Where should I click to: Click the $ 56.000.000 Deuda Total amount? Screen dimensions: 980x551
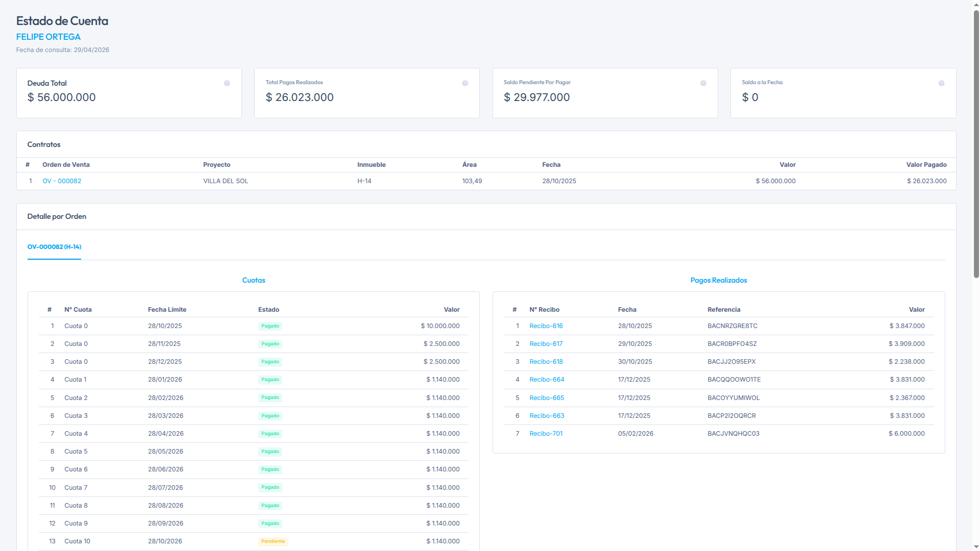click(x=61, y=97)
